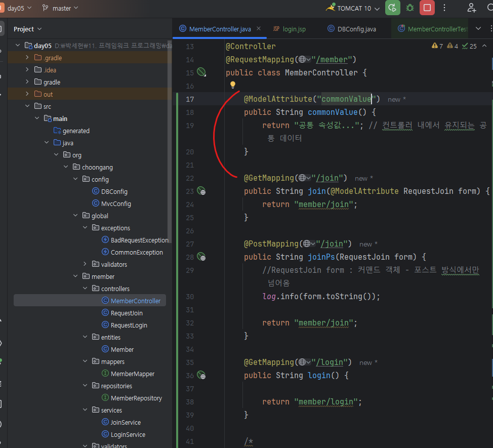
Task: Open the more actions vertical dots menu
Action: tap(444, 8)
